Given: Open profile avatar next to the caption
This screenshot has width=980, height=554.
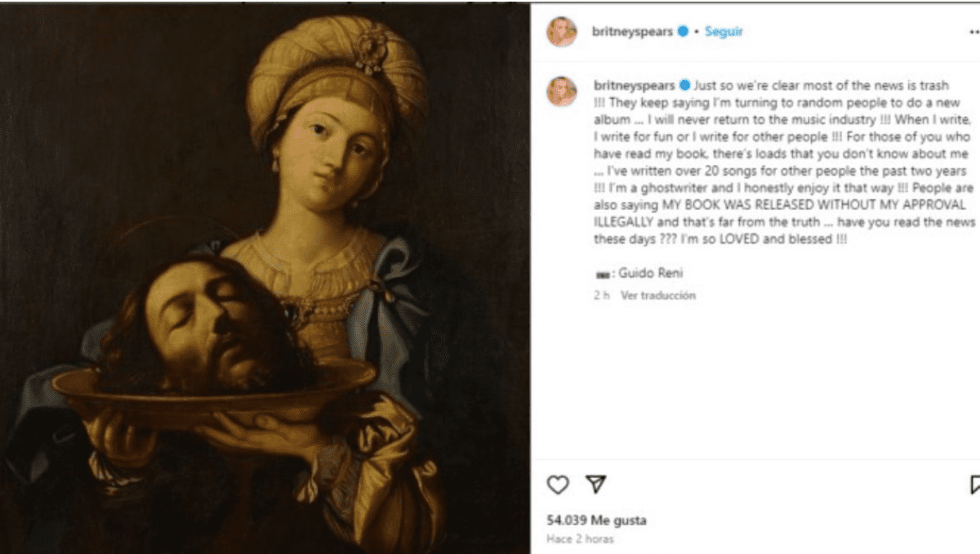Looking at the screenshot, I should [562, 91].
